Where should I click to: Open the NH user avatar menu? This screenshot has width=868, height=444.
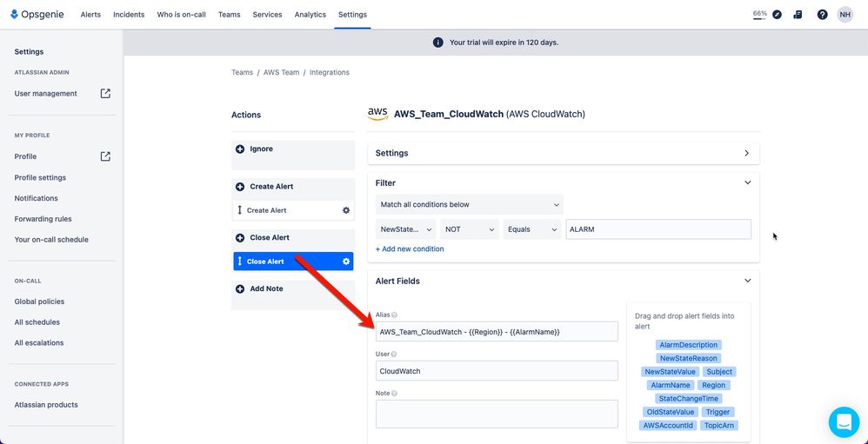[845, 15]
